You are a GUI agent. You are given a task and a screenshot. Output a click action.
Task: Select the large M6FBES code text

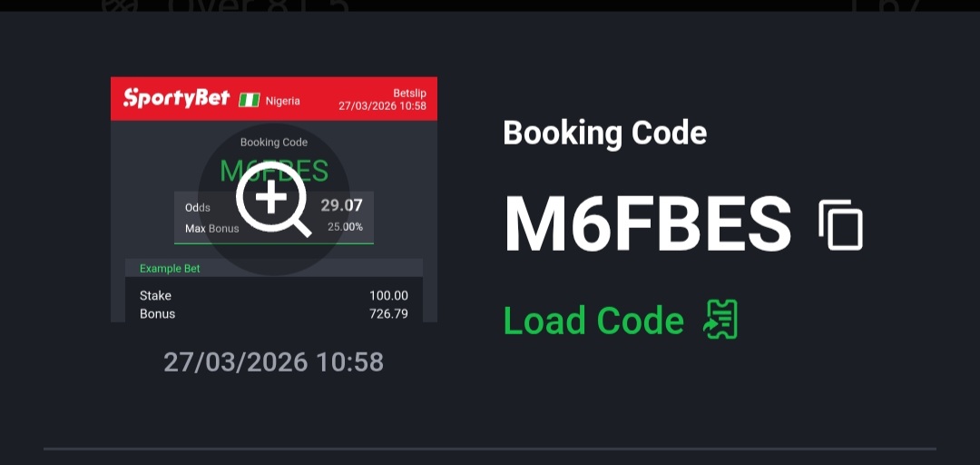click(x=648, y=224)
